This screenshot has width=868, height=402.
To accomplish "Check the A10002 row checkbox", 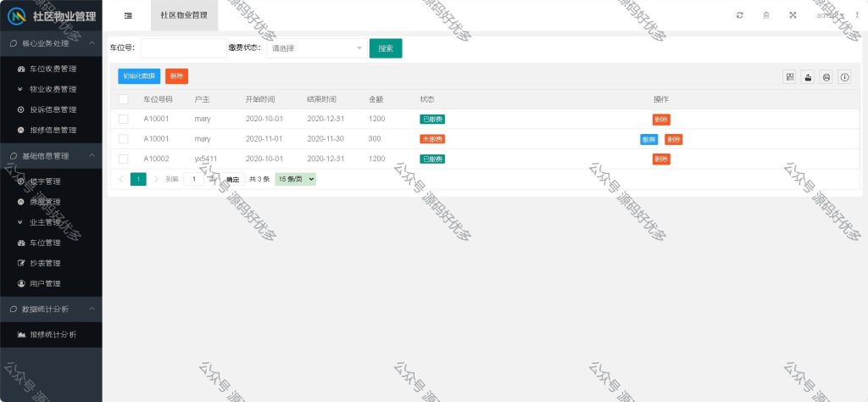I will click(124, 159).
